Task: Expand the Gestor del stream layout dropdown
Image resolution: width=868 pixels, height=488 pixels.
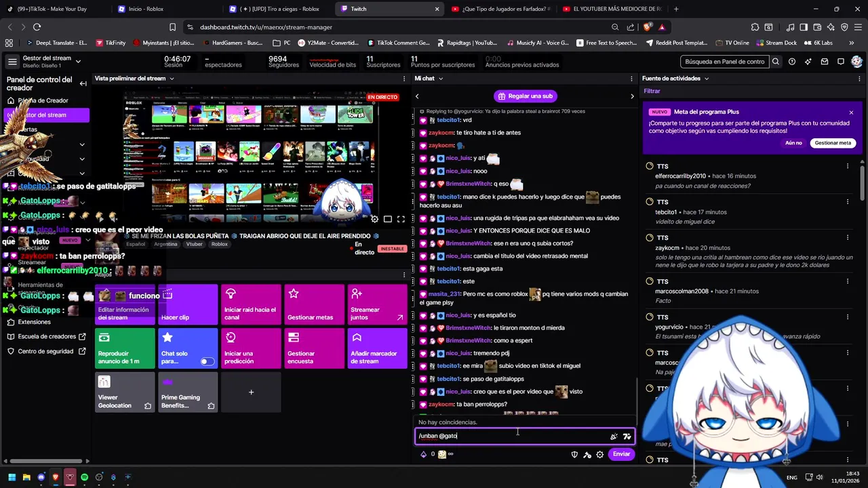Action: click(x=78, y=62)
